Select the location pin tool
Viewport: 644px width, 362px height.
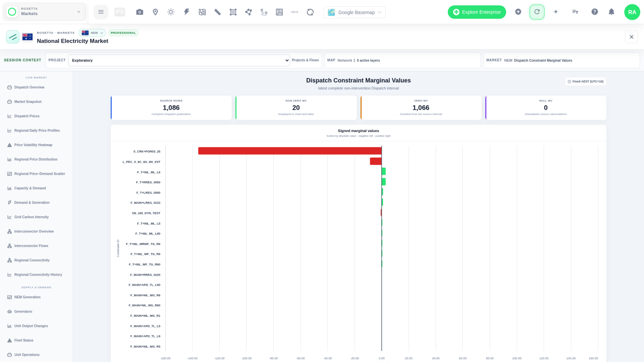(x=155, y=12)
